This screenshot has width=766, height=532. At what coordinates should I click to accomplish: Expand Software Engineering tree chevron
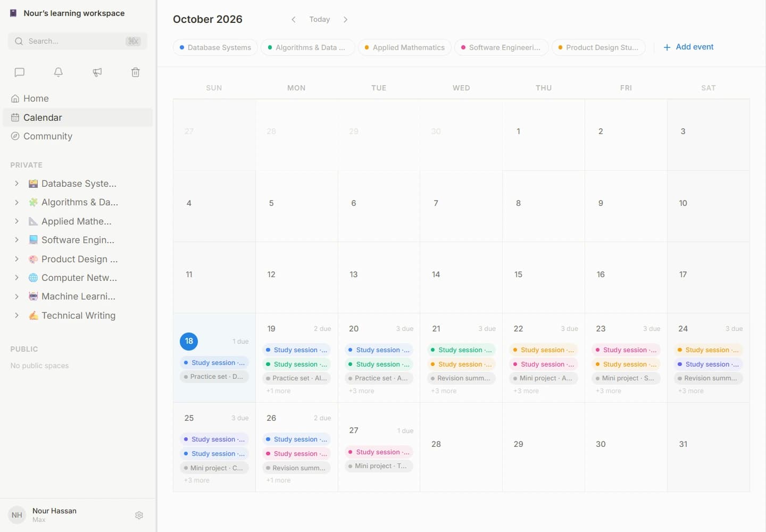(16, 240)
